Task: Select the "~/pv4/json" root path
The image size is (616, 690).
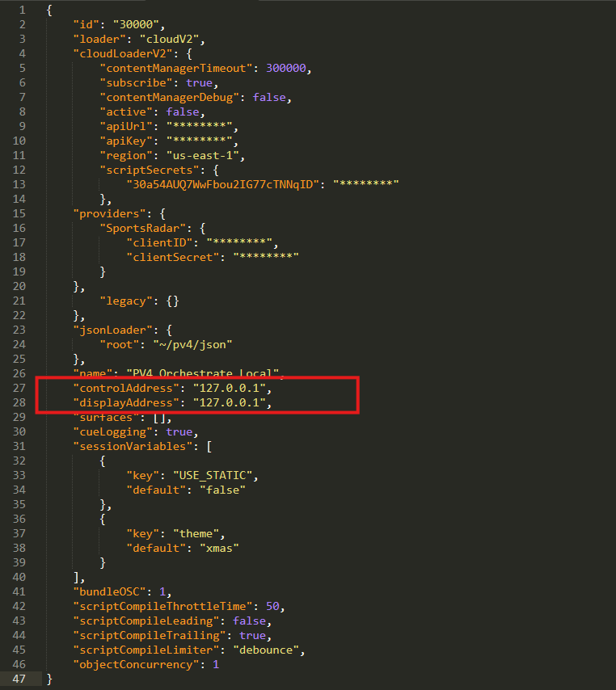Action: [192, 344]
